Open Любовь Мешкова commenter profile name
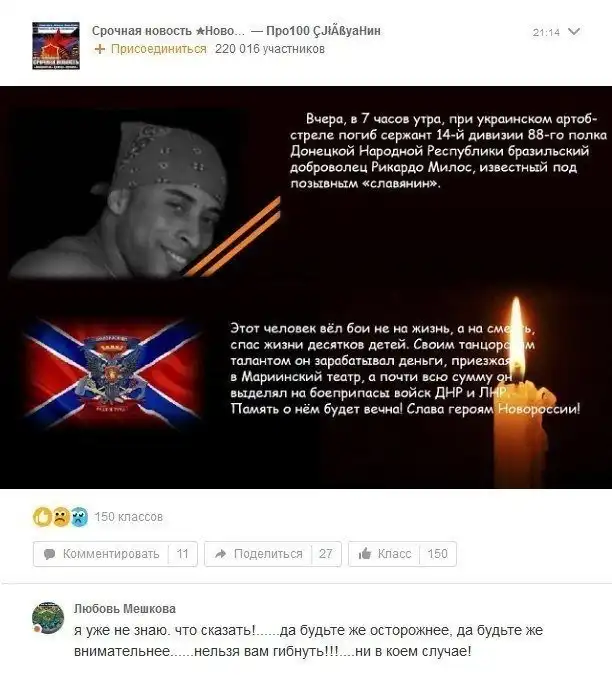 [x=125, y=609]
